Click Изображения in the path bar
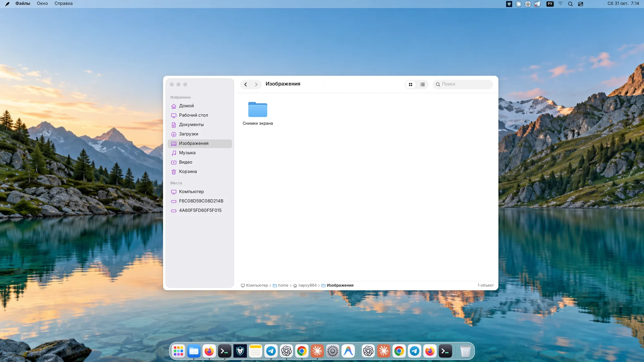Image resolution: width=644 pixels, height=362 pixels. pyautogui.click(x=337, y=285)
